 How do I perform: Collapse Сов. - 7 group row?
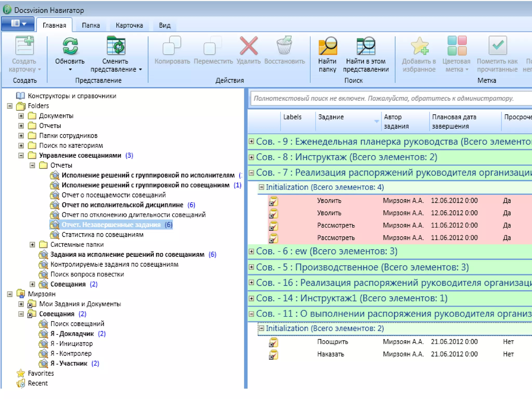251,172
